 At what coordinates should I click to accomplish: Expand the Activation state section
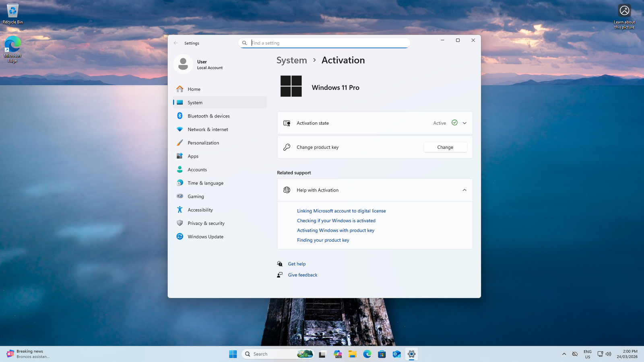click(464, 123)
